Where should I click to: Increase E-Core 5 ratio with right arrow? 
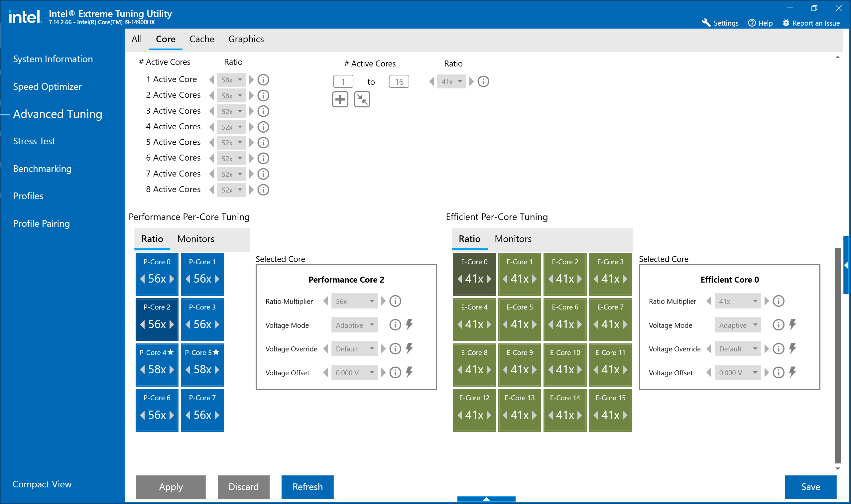[535, 324]
